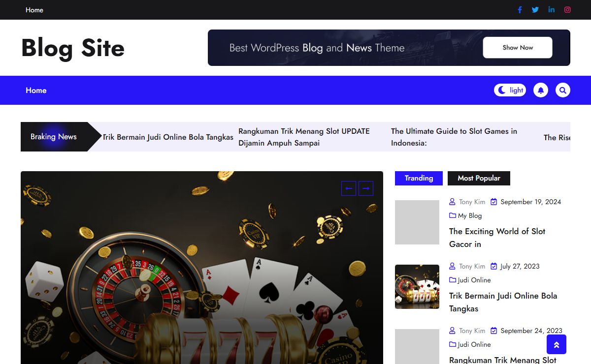Viewport: 591px width, 364px height.
Task: Click folder icon beside My Blog
Action: [453, 215]
